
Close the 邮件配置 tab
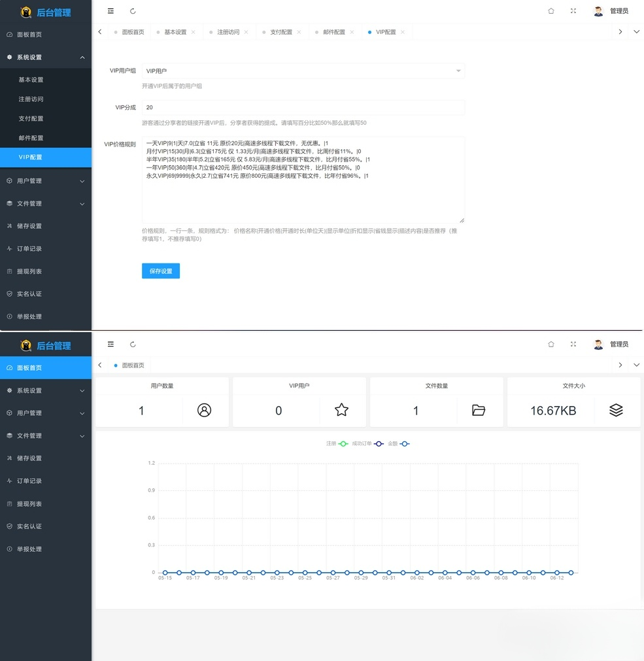tap(352, 32)
